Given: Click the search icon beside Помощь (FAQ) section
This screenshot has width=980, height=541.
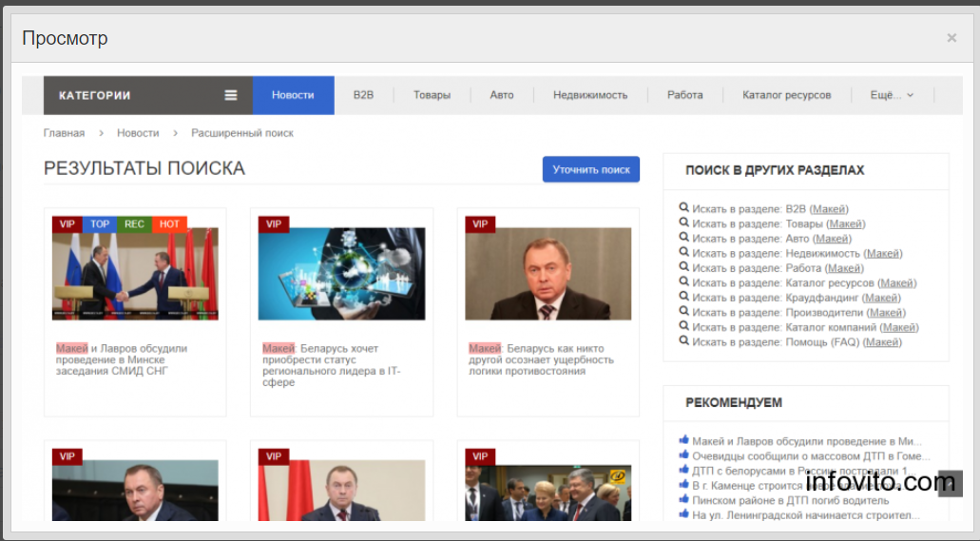Looking at the screenshot, I should click(x=683, y=341).
